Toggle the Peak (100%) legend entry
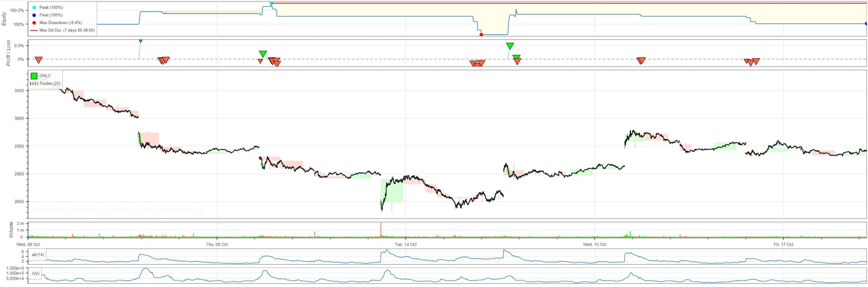 tap(51, 7)
